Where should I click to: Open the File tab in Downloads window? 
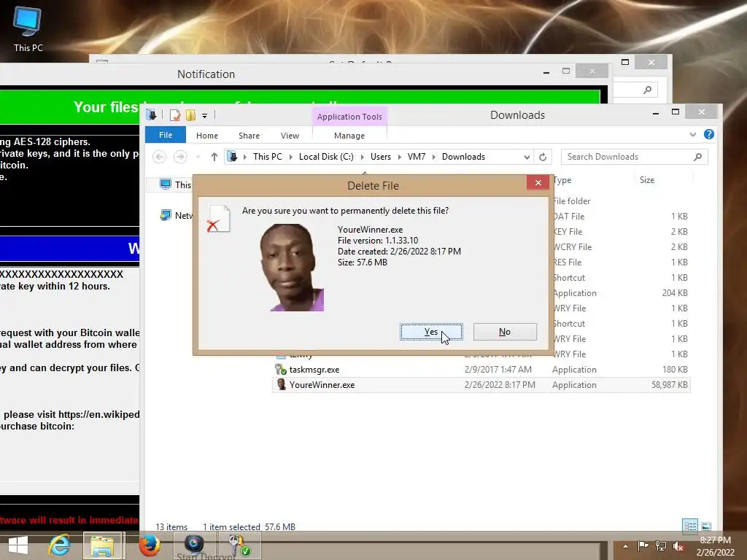166,135
